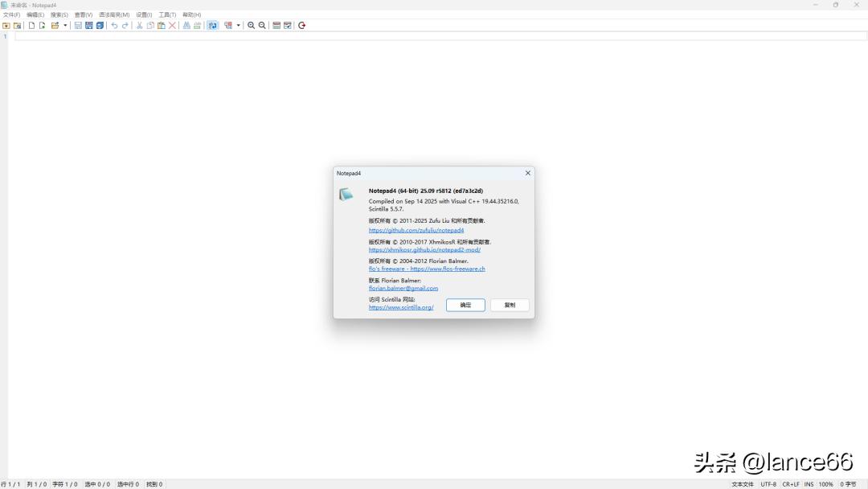868x489 pixels.
Task: Click the Customize Schemes toolbar icon
Action: [x=287, y=26]
